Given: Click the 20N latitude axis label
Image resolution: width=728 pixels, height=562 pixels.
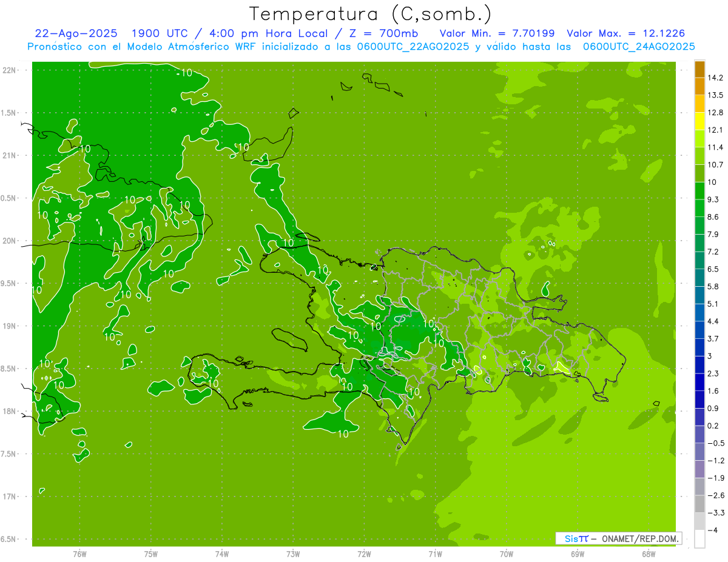Looking at the screenshot, I should 8,241.
